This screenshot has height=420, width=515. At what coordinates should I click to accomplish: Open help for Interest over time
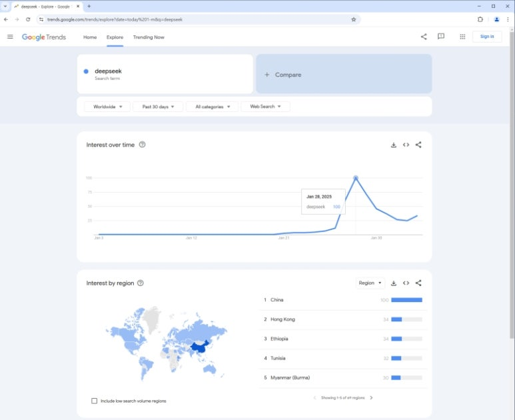click(x=142, y=145)
